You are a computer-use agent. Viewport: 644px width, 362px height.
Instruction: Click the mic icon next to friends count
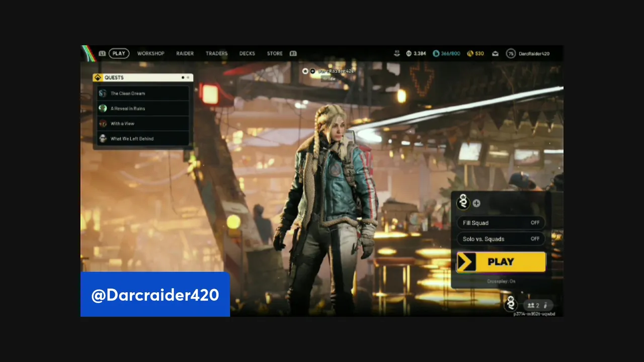tap(545, 305)
